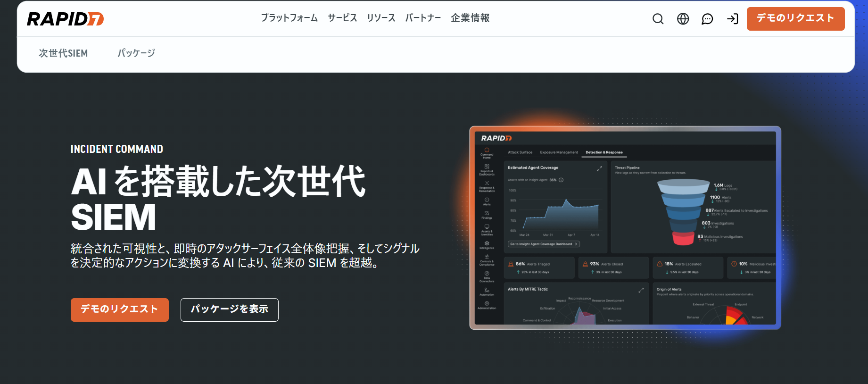Image resolution: width=868 pixels, height=384 pixels.
Task: Click the sign-in arrow icon
Action: point(732,19)
